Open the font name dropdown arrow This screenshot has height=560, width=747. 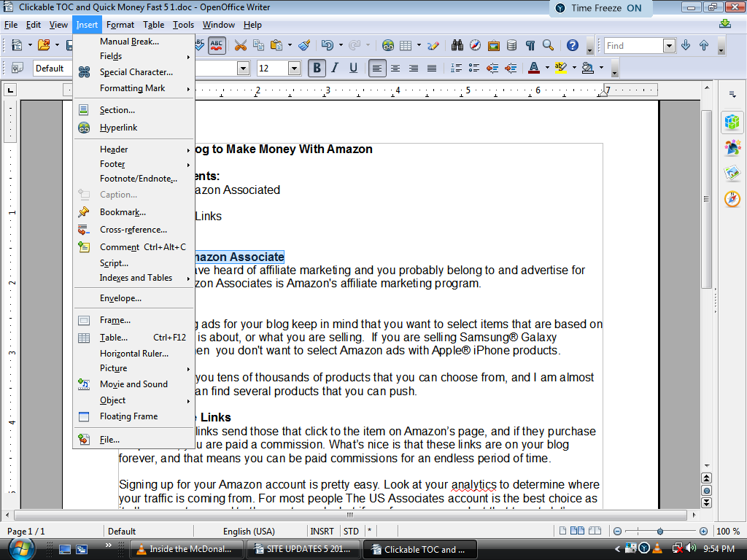[x=244, y=69]
